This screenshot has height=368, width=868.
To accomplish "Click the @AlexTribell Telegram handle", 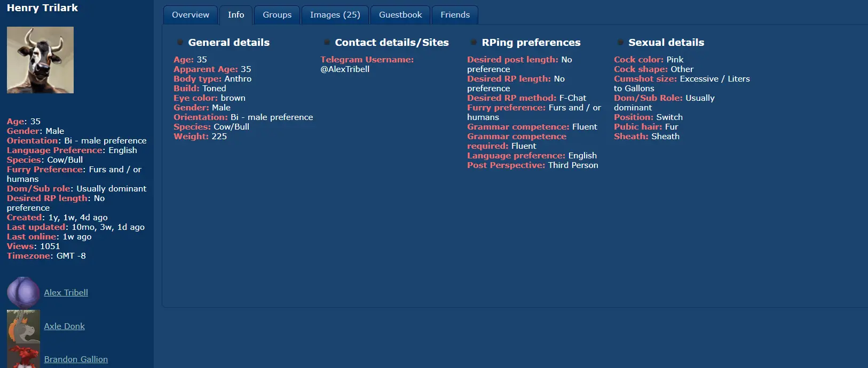I will pyautogui.click(x=345, y=69).
